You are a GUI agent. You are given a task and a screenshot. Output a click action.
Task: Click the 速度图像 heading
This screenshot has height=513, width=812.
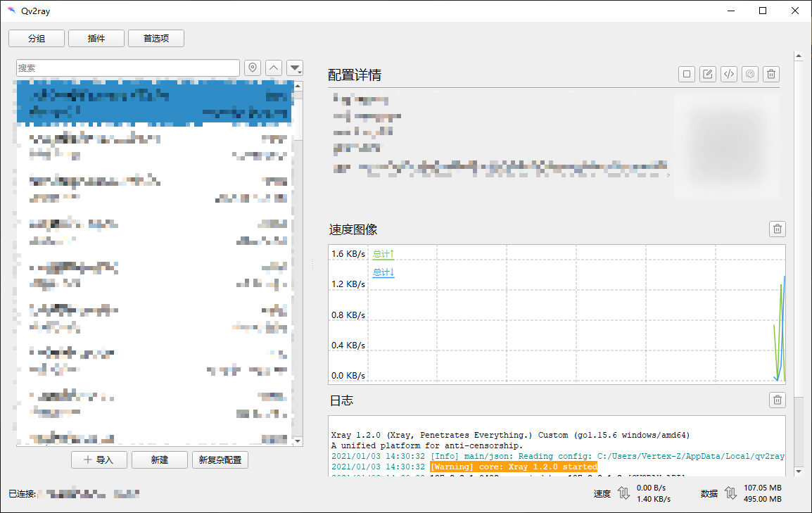pos(353,229)
